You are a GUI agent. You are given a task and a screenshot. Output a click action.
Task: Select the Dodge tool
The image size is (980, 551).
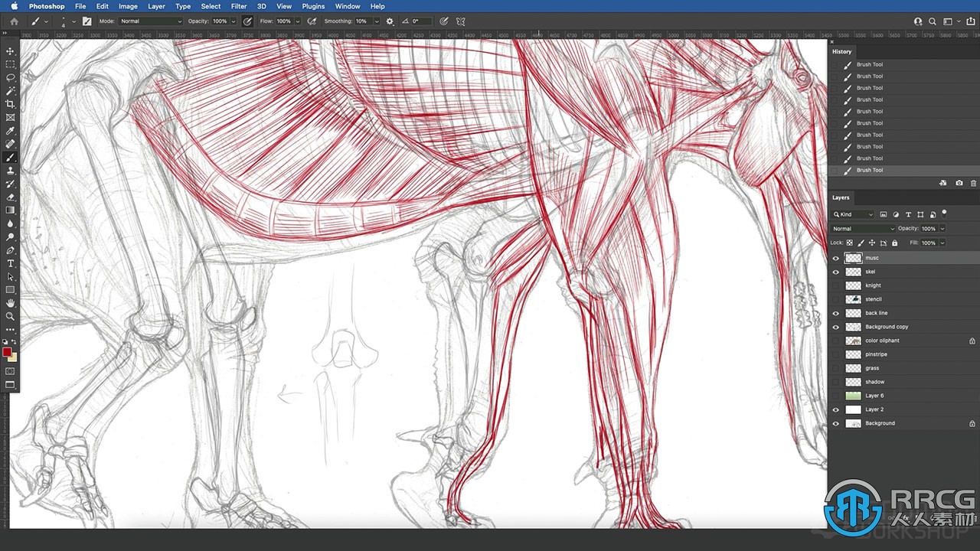point(11,236)
